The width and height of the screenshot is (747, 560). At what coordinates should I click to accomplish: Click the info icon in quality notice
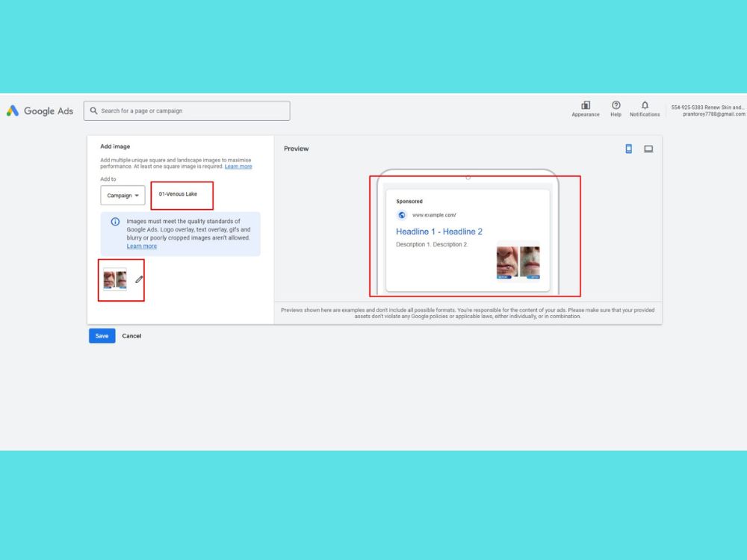115,222
